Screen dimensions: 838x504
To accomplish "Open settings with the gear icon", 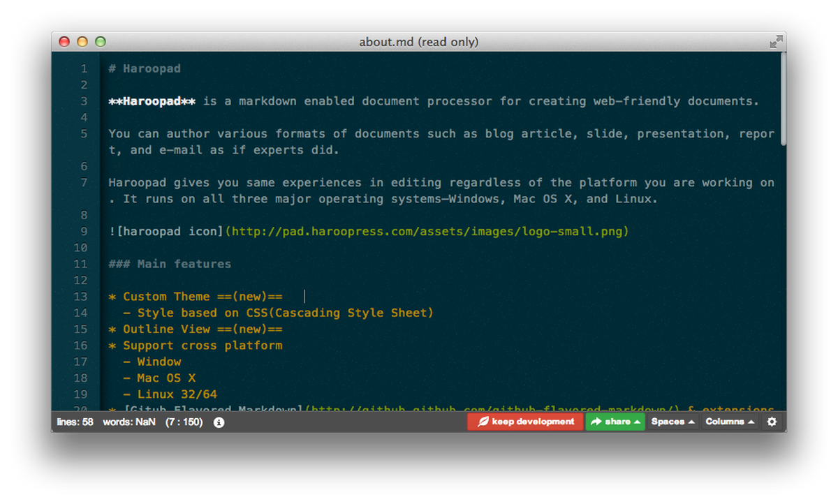I will [x=772, y=422].
